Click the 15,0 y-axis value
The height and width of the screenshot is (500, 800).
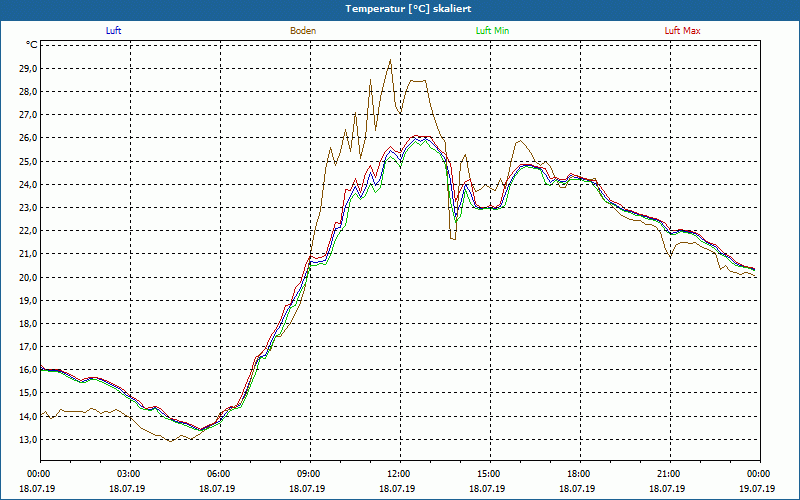click(x=28, y=393)
